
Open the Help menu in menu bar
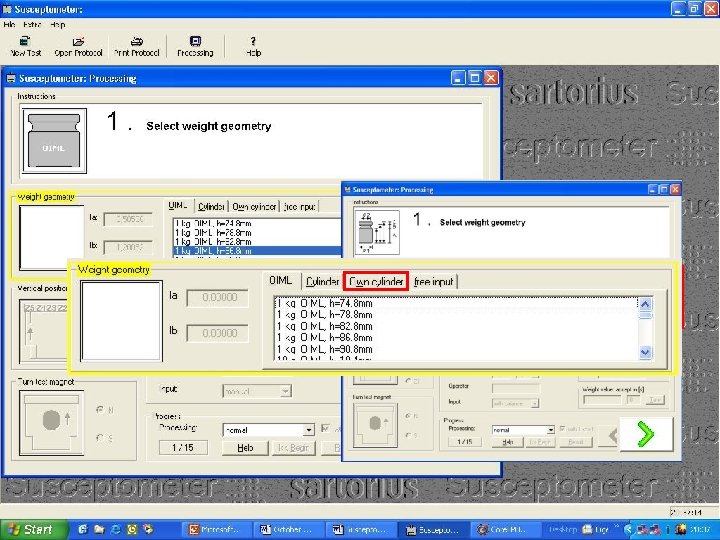(58, 25)
